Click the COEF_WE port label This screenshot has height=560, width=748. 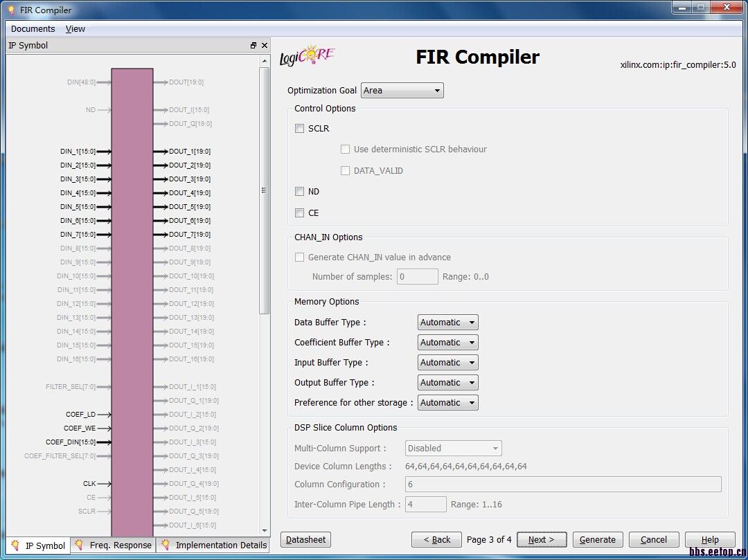pyautogui.click(x=80, y=428)
